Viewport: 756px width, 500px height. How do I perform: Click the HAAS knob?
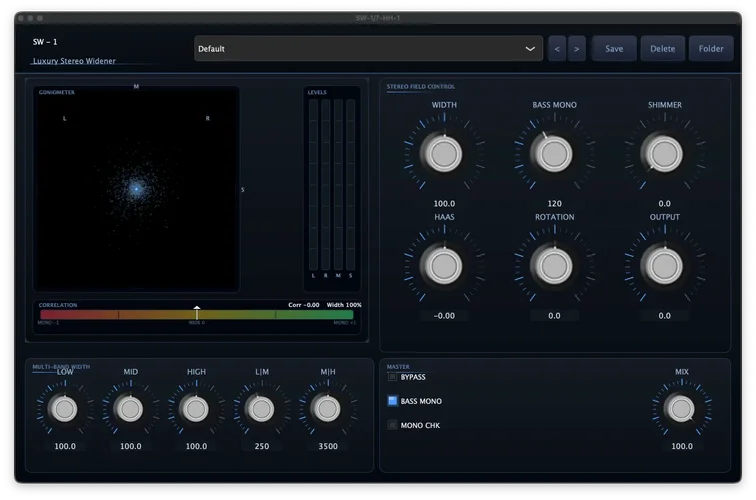click(x=444, y=266)
